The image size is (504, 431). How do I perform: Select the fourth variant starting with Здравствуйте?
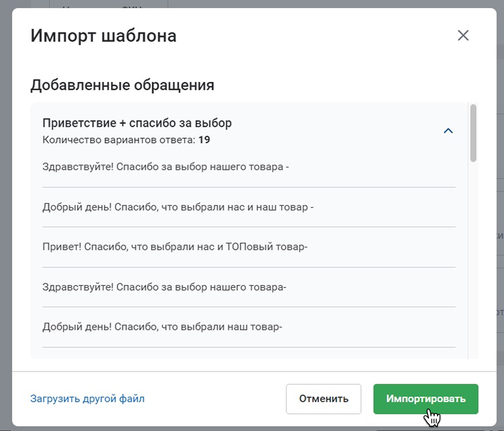[164, 287]
